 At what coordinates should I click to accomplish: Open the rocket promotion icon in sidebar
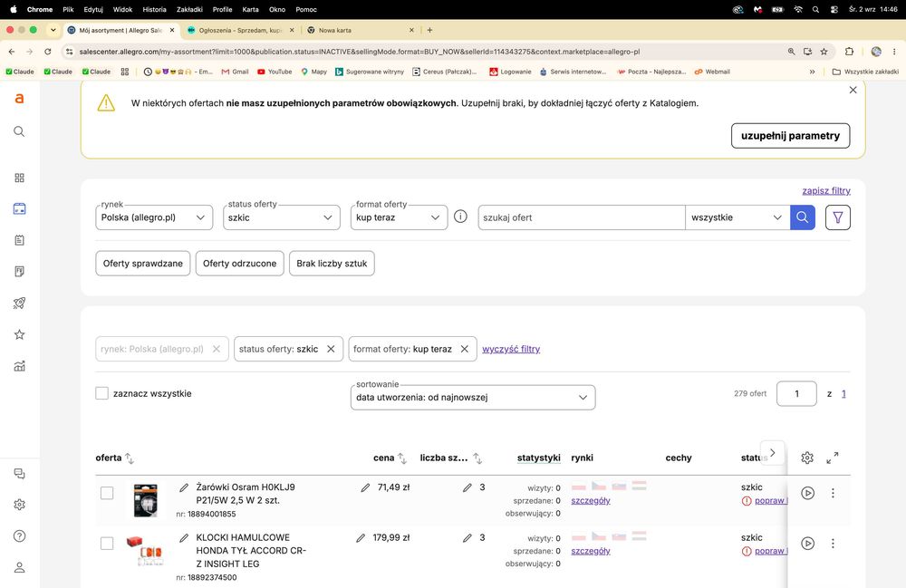coord(19,304)
